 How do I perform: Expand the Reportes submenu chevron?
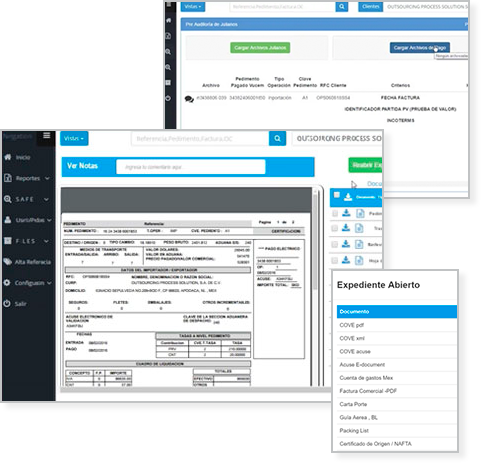click(47, 178)
